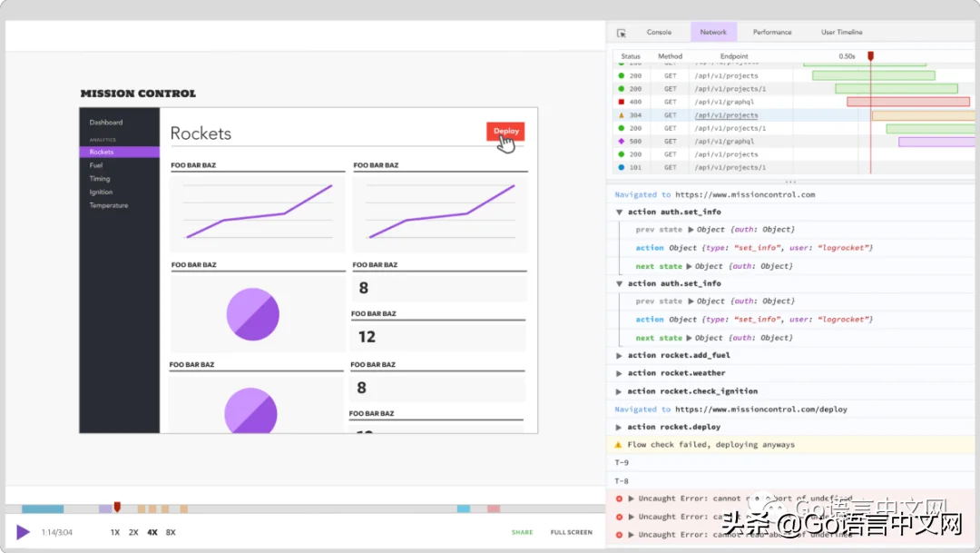
Task: Click the Flow check failed warning message
Action: [x=711, y=445]
